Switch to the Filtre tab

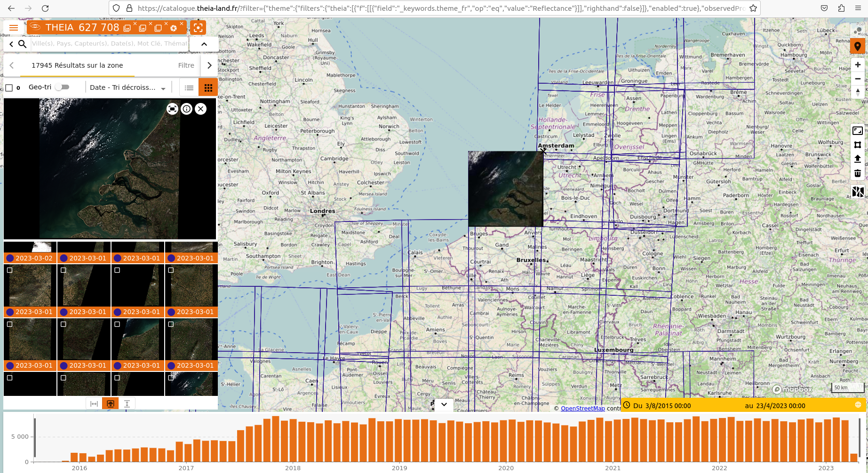coord(186,65)
